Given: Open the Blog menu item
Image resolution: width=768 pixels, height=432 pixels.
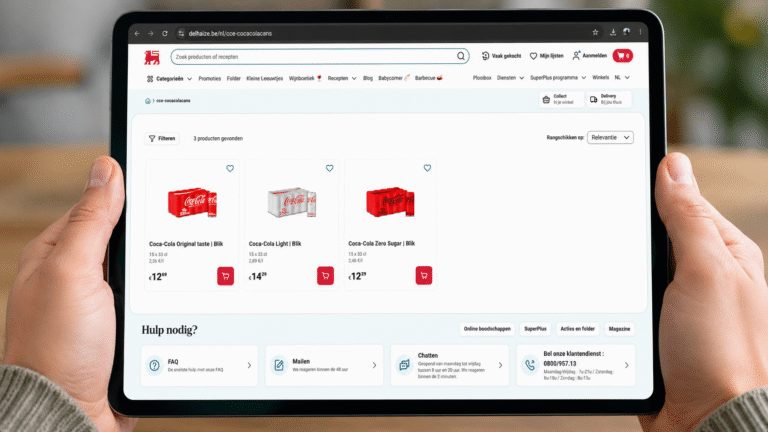Looking at the screenshot, I should (x=368, y=78).
